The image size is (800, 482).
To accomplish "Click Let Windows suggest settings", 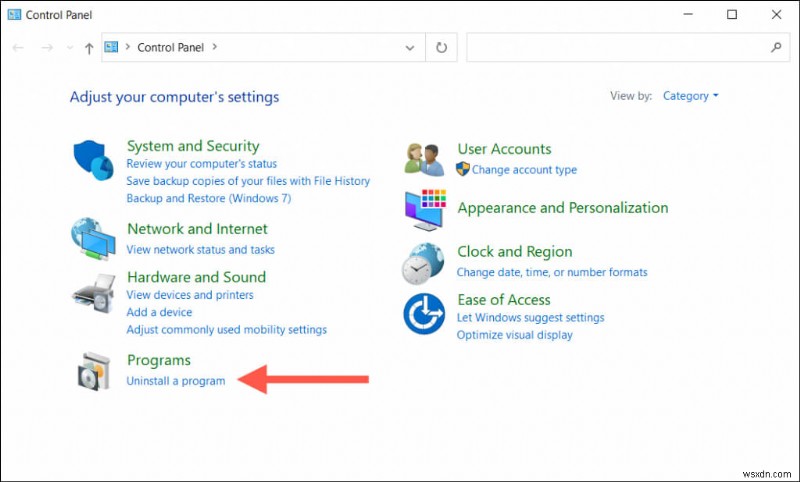I will pos(530,318).
